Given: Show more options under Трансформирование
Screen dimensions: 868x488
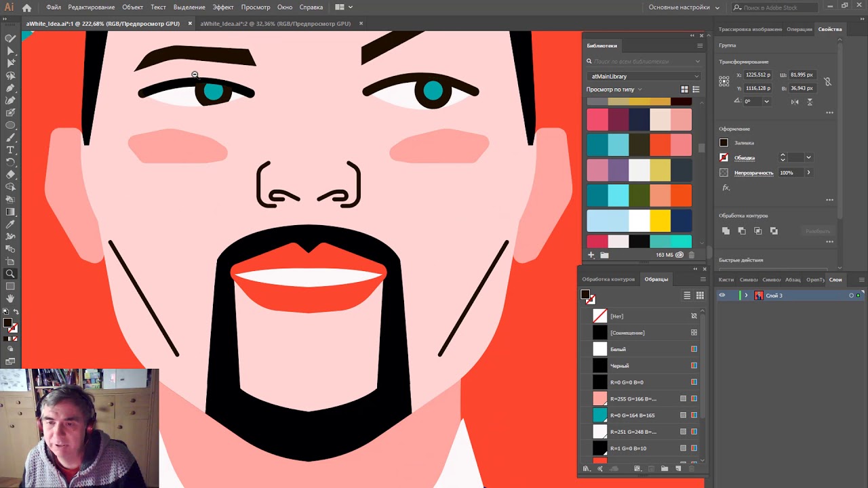Looking at the screenshot, I should pos(829,113).
